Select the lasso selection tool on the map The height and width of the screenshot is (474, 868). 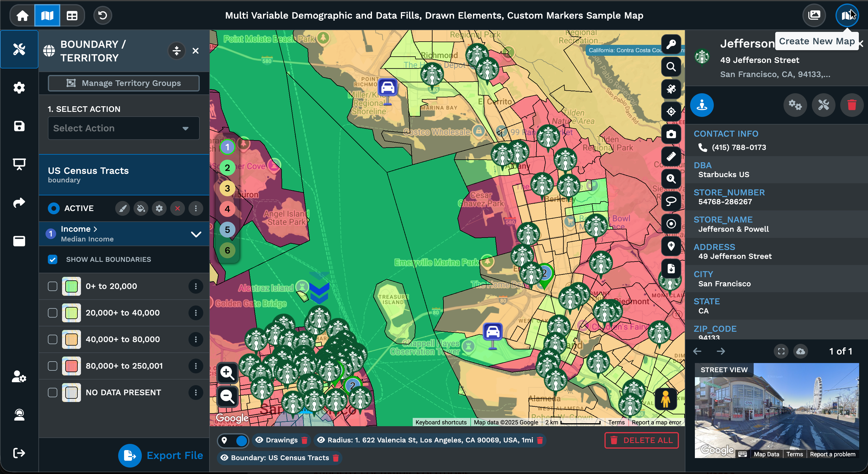671,201
